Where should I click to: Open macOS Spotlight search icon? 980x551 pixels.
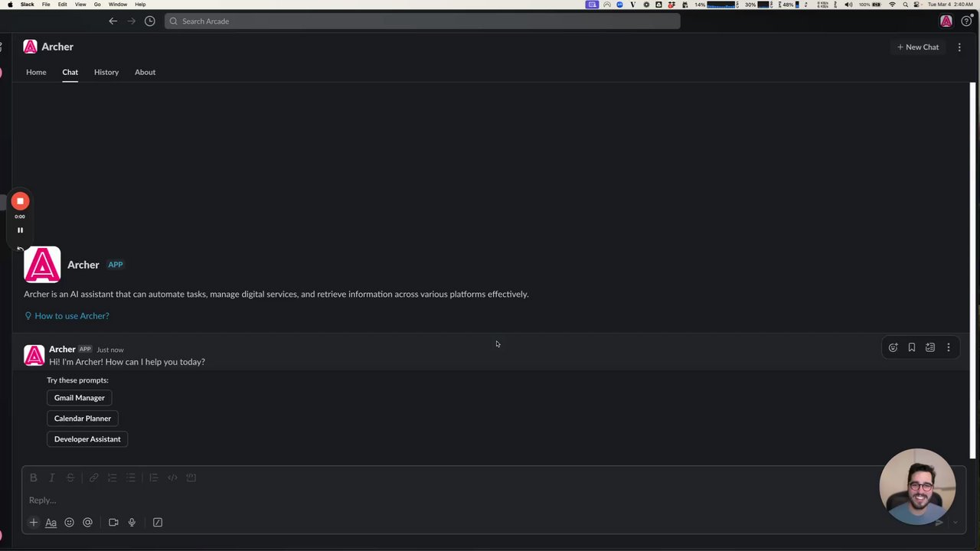[904, 5]
